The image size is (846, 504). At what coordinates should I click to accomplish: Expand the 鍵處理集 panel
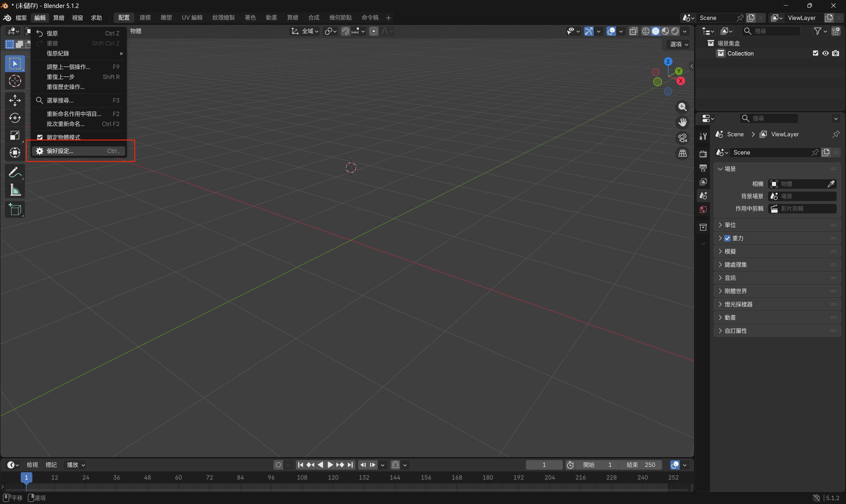pos(777,264)
